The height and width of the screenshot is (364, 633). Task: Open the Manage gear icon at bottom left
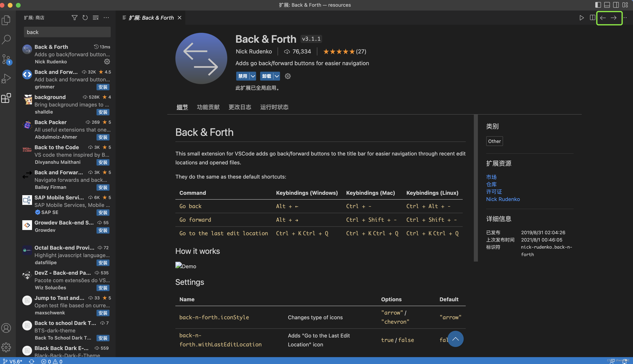[6, 347]
